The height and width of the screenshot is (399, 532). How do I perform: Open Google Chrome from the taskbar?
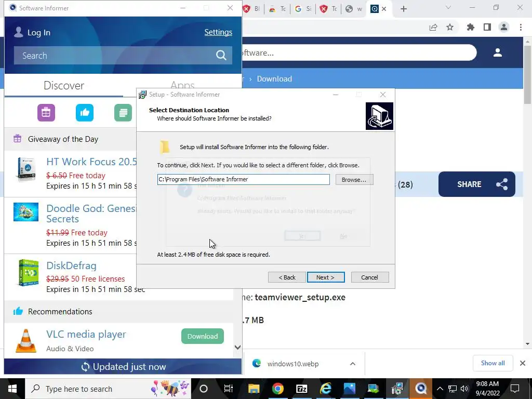[x=277, y=389]
